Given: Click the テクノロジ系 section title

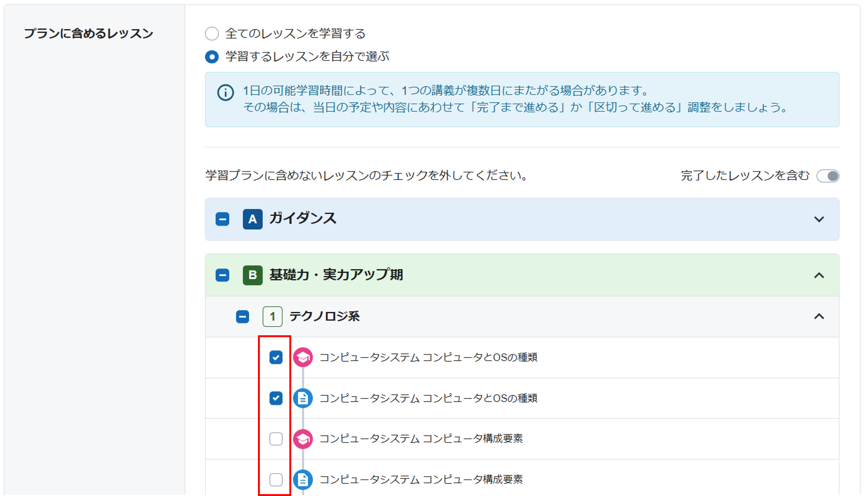Looking at the screenshot, I should coord(324,317).
